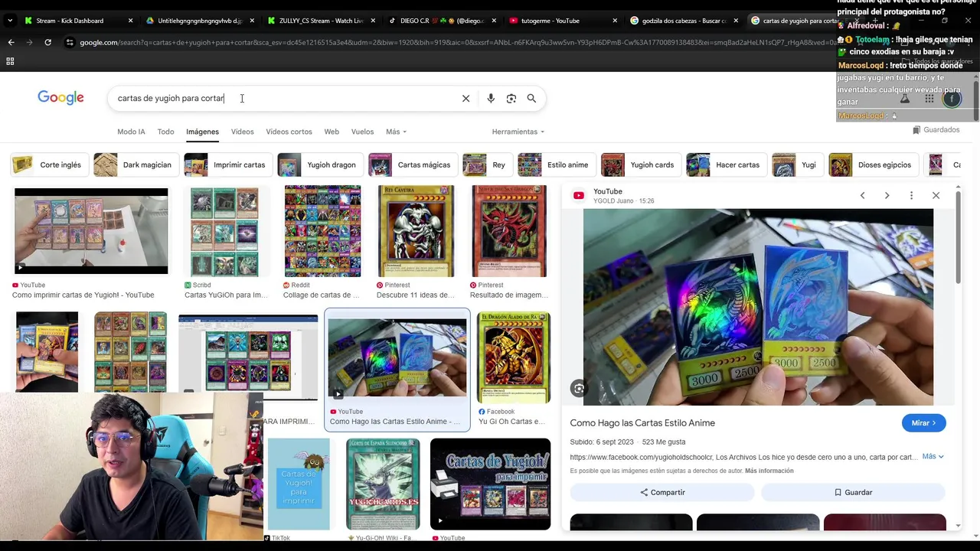980x551 pixels.
Task: Open Como Hago las Cartas Estilo Anime title
Action: click(x=642, y=422)
